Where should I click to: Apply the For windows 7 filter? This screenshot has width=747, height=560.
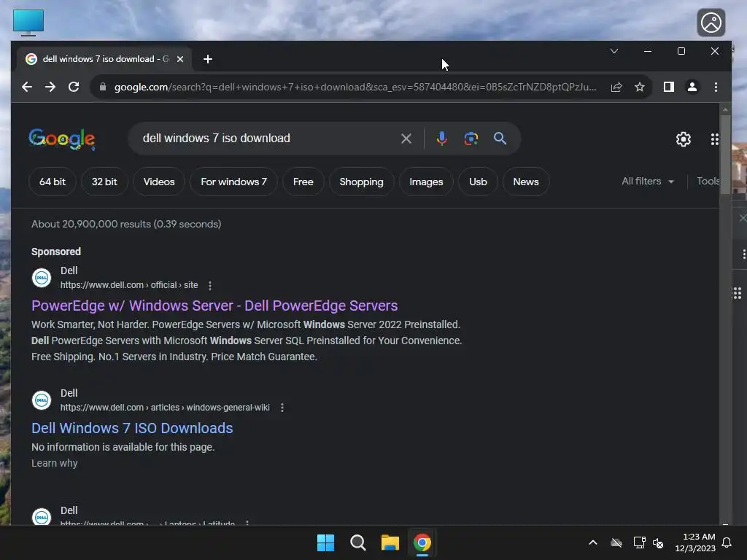(234, 182)
